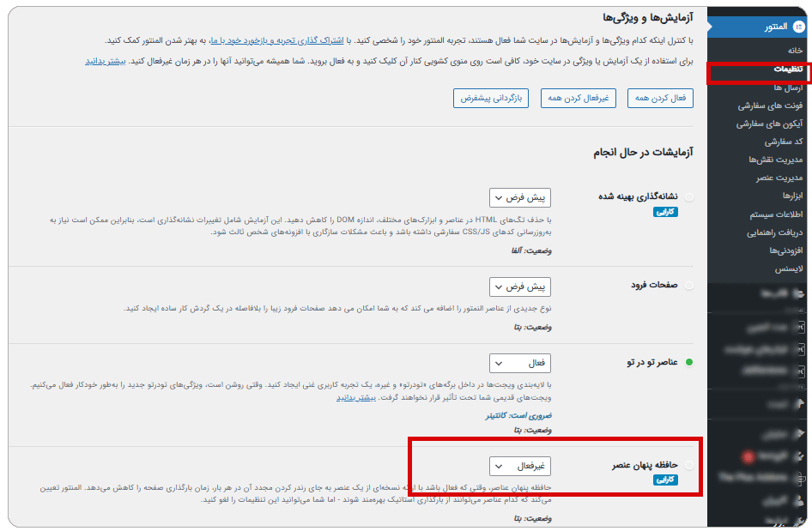Select the radio circle next to نشانه‌گذاری بهینه شده
Image resolution: width=812 pixels, height=531 pixels.
689,198
